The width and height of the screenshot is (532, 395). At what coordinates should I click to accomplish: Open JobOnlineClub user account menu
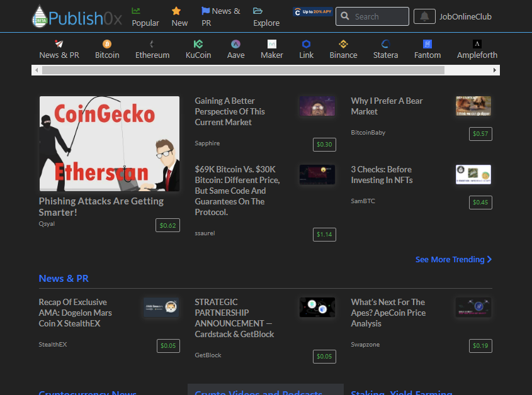tap(465, 16)
